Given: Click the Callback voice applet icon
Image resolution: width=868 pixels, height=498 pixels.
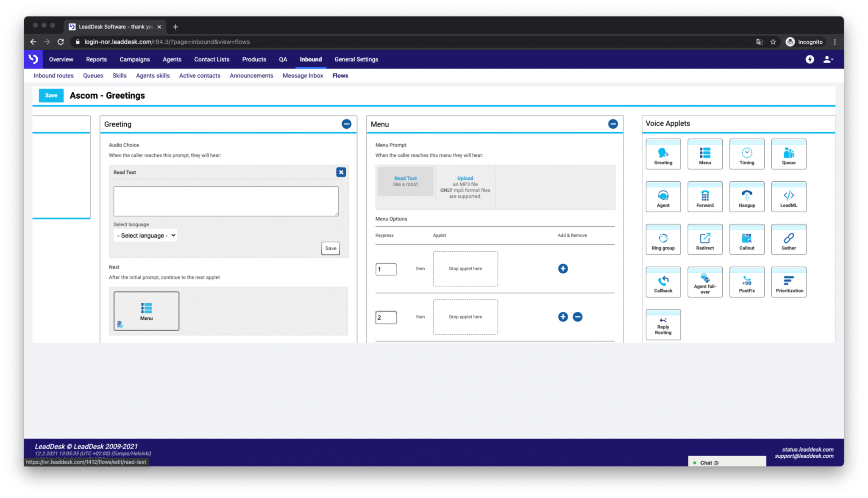Looking at the screenshot, I should pos(663,283).
